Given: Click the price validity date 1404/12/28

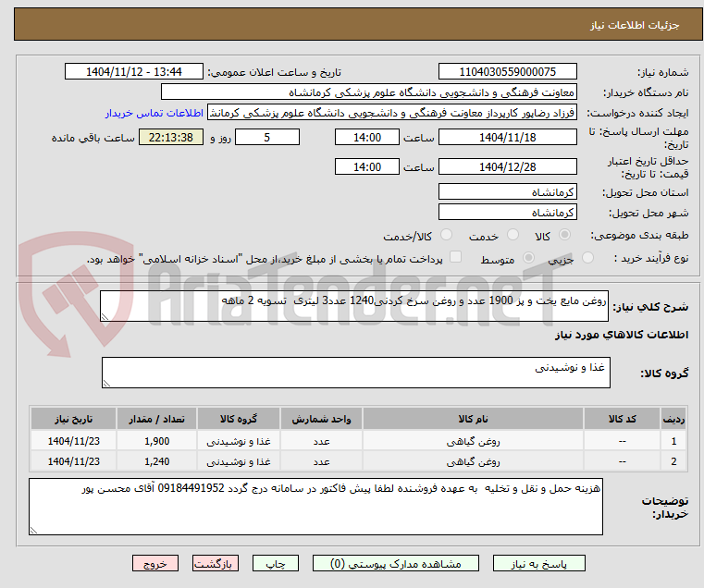Looking at the screenshot, I should [507, 167].
